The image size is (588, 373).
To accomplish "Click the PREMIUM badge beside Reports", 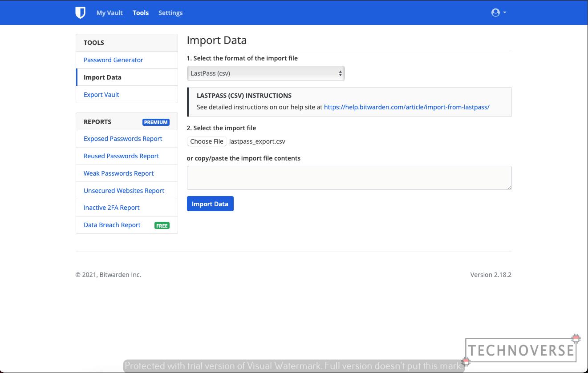I will click(x=156, y=122).
